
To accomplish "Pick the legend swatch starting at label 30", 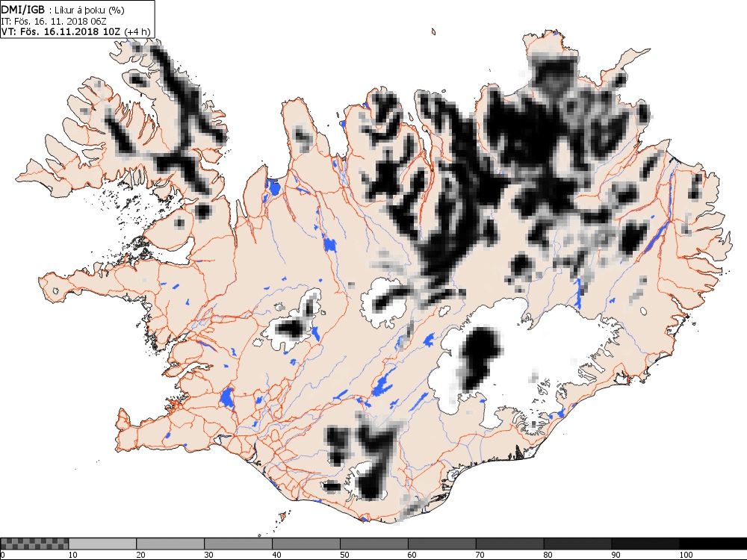I will click(238, 544).
